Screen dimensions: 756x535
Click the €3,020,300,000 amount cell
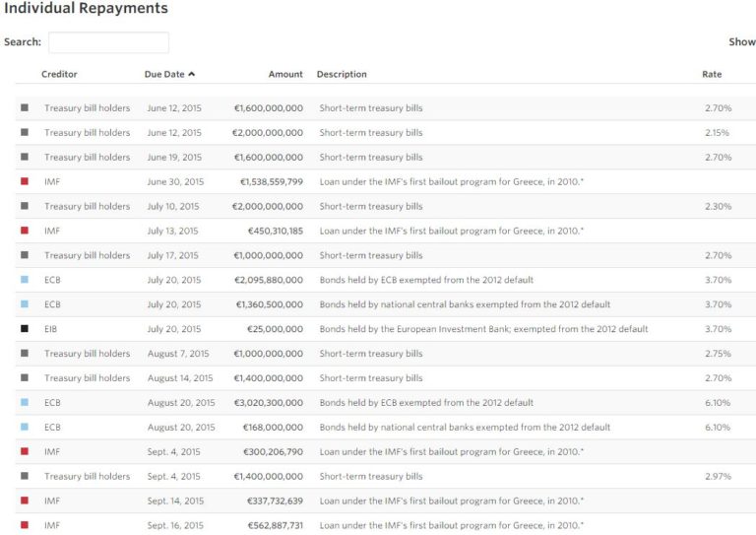click(x=268, y=403)
